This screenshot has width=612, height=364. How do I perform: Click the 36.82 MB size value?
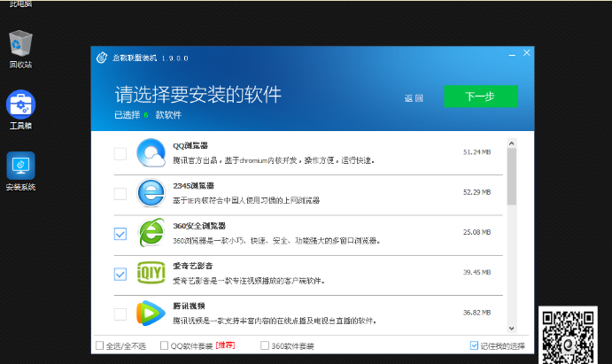pyautogui.click(x=477, y=313)
